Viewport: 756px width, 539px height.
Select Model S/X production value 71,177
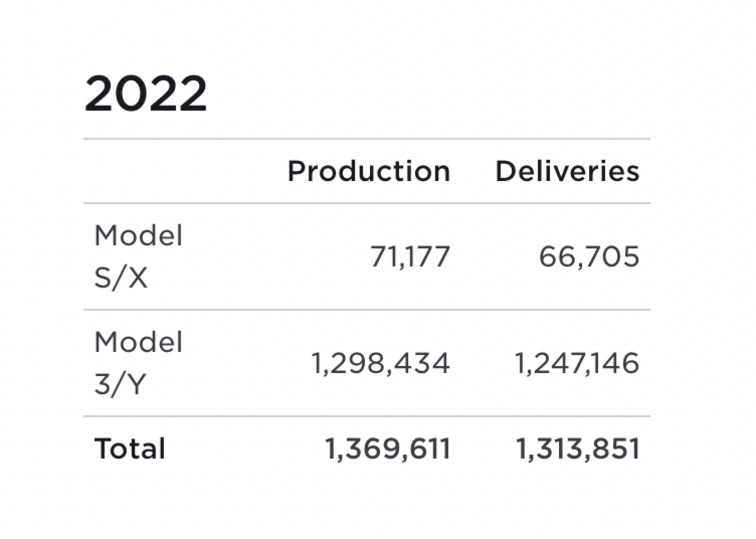410,257
